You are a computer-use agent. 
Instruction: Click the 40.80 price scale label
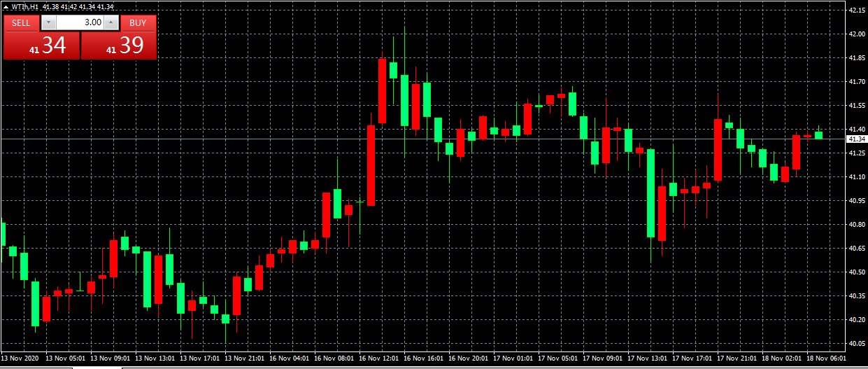[x=857, y=225]
